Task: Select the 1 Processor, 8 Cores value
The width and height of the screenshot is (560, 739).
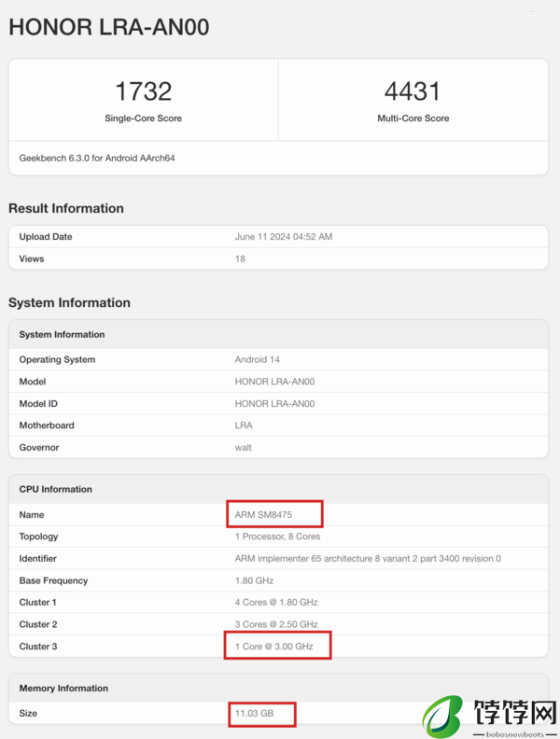Action: (x=277, y=537)
